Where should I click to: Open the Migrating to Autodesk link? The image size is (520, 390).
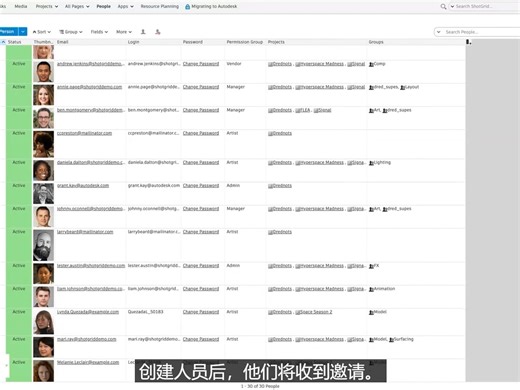(214, 6)
